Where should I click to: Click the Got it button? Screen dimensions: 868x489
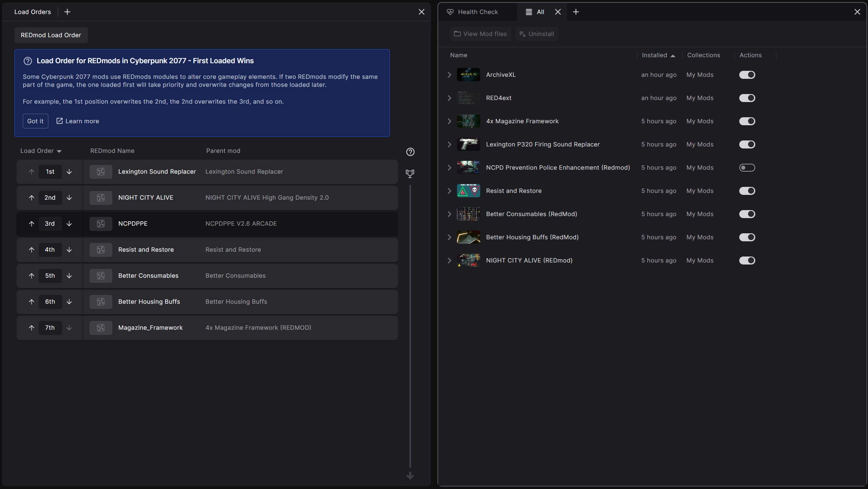click(35, 121)
